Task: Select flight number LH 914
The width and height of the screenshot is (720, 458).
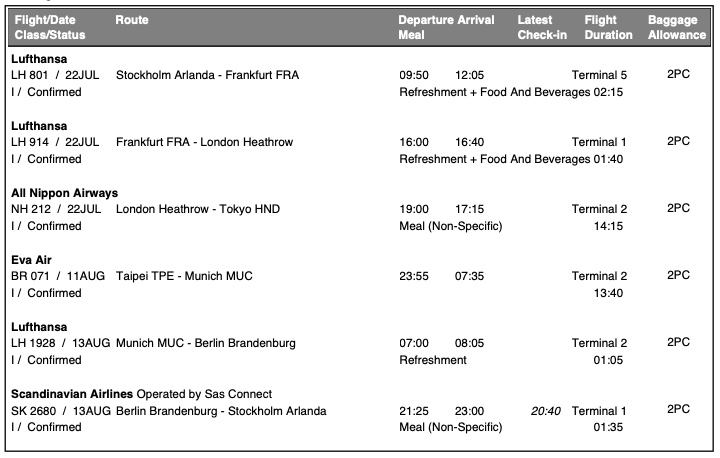Action: coord(29,142)
